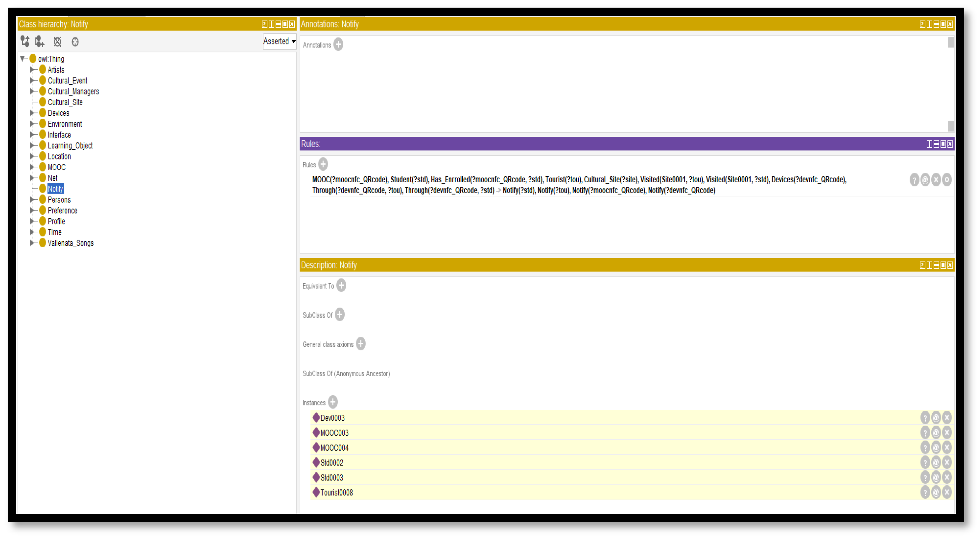Collapse the owl:Thing root node
Image resolution: width=980 pixels, height=536 pixels.
coord(23,59)
